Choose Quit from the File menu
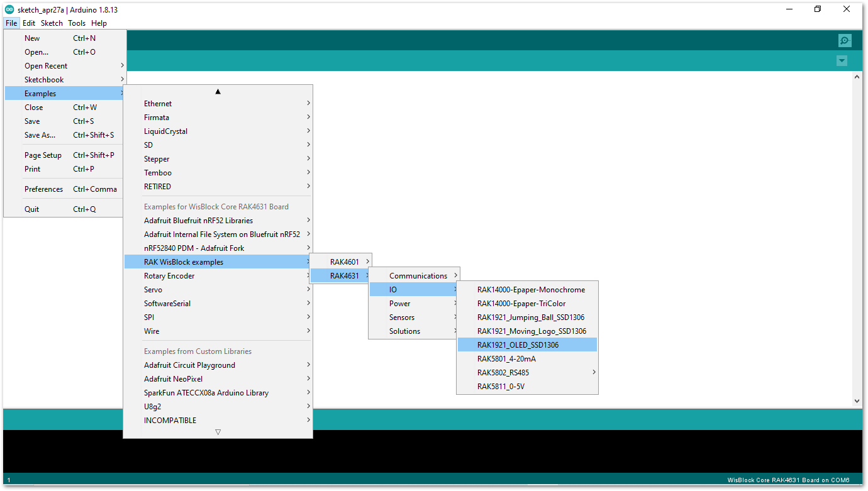This screenshot has height=491, width=868. 65,209
